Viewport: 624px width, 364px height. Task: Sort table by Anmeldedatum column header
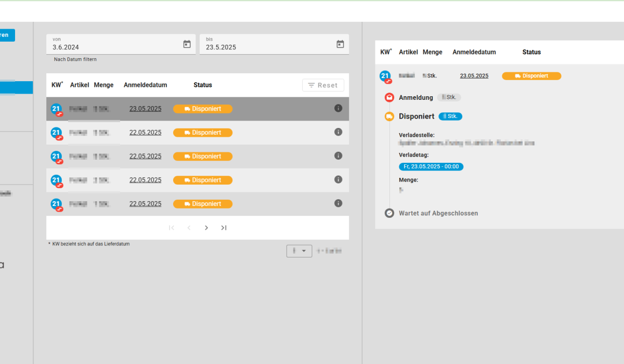(145, 85)
